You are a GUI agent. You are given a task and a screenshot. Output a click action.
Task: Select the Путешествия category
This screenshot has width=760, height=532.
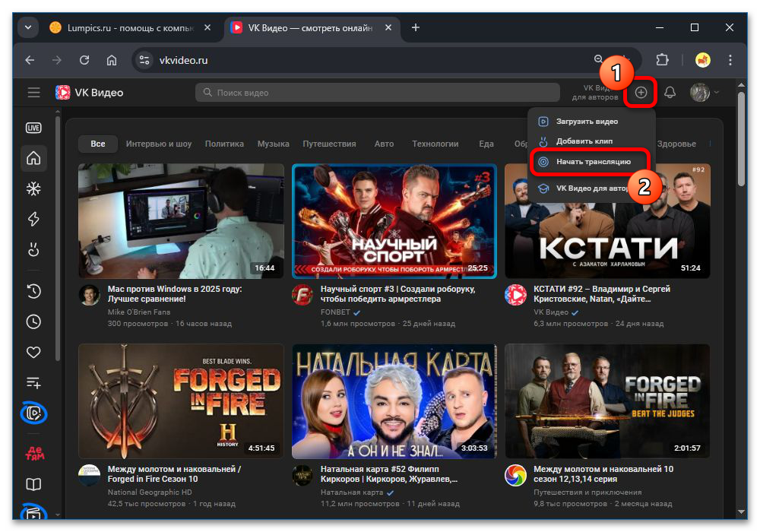329,144
